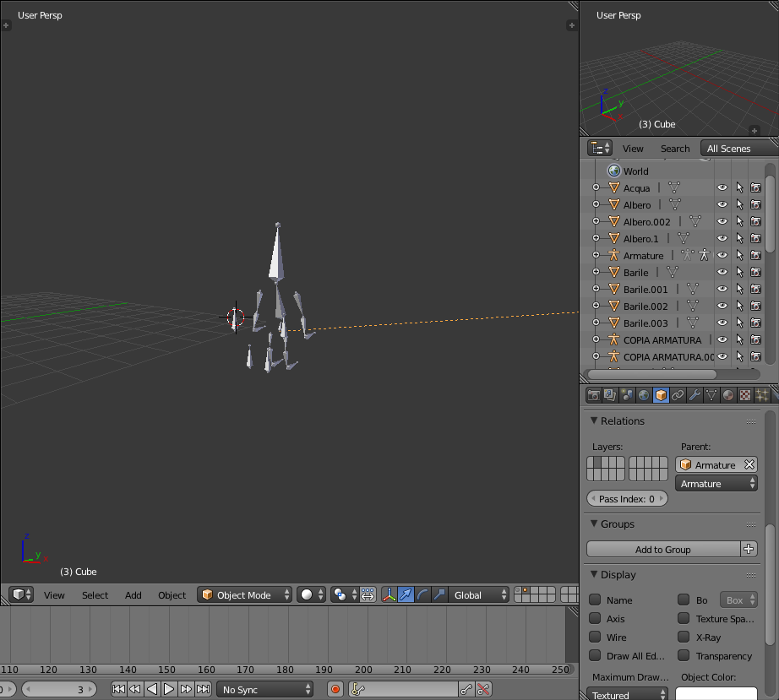Screen dimensions: 779x700
Task: Jump to previous keyframe
Action: [x=135, y=689]
